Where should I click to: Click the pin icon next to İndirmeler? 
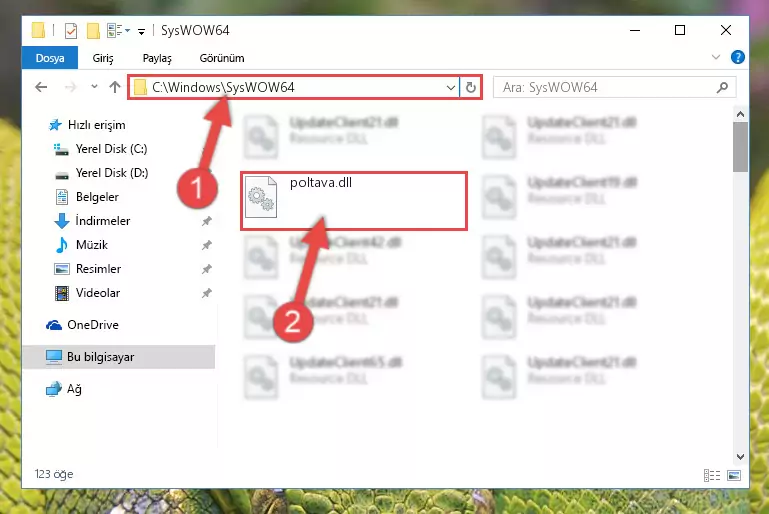(206, 221)
